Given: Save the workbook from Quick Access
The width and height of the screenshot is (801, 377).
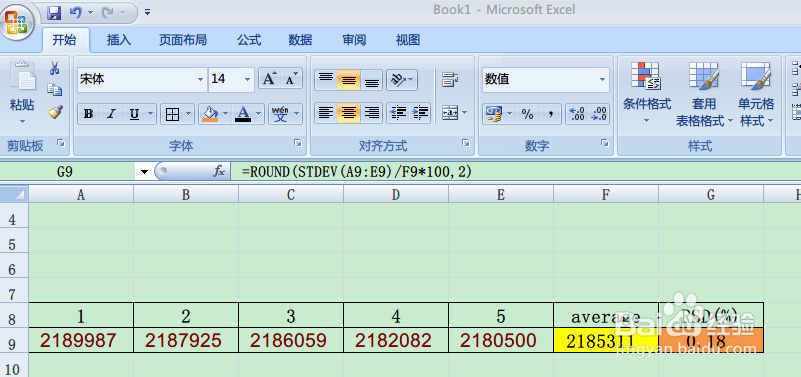Looking at the screenshot, I should (54, 12).
